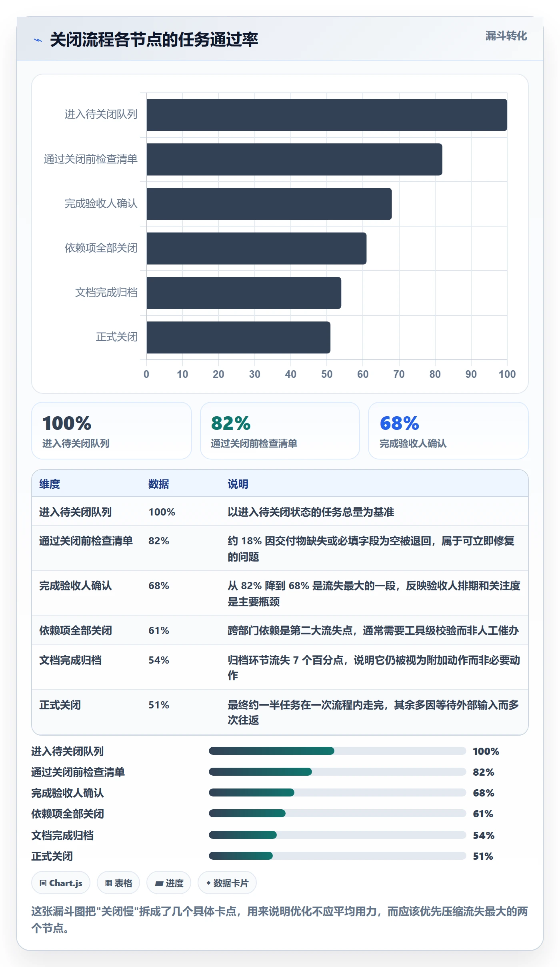Click the description starting with 归档环节流失 7 个百分点
Viewport: 560px width, 967px height.
(x=374, y=668)
